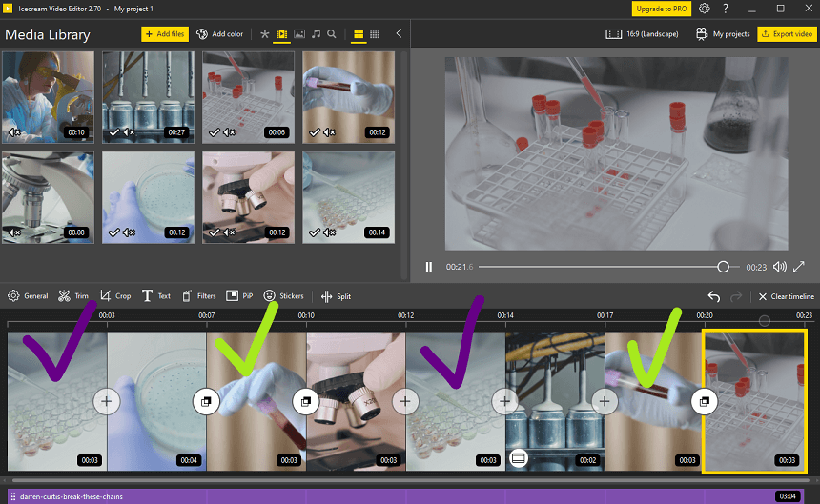Show only video files in library
This screenshot has height=504, width=820.
coord(281,34)
